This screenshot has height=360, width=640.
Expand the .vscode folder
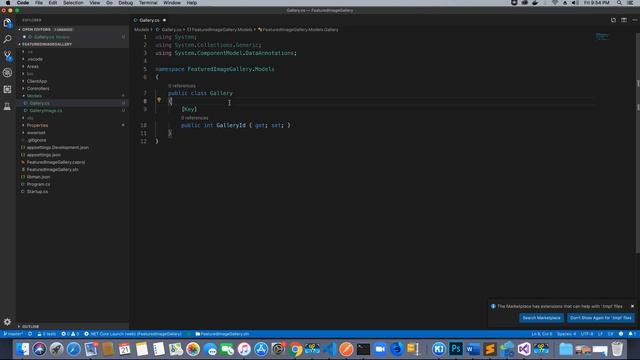[34, 59]
